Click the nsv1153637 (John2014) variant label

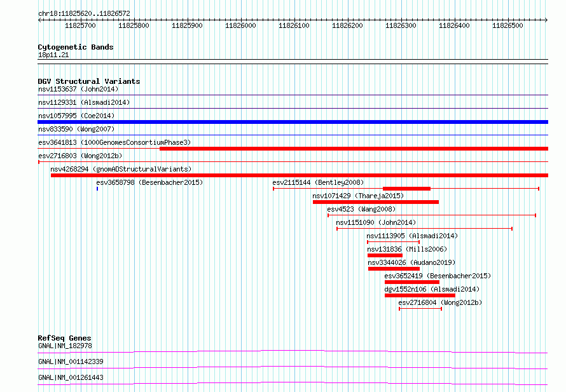[x=78, y=89]
